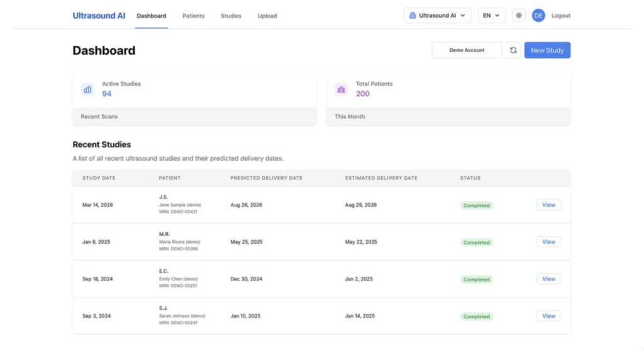Click the Patient column header
This screenshot has width=644, height=350.
coord(170,178)
